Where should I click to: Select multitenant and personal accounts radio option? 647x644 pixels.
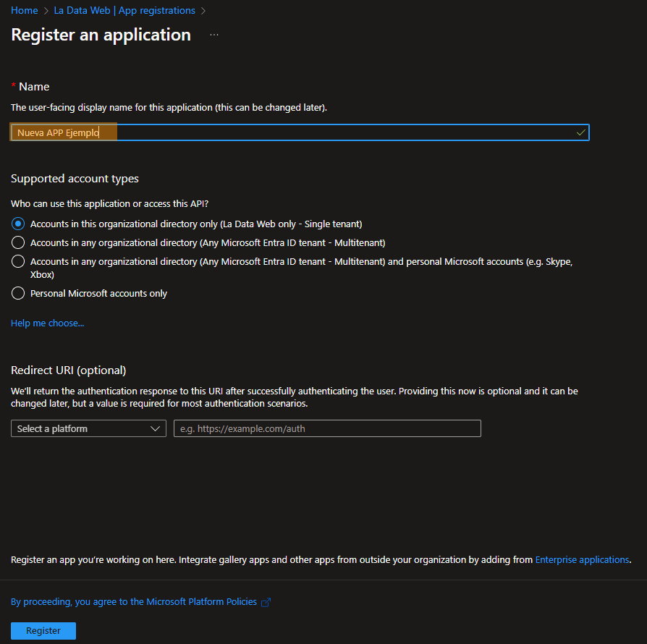click(x=18, y=261)
